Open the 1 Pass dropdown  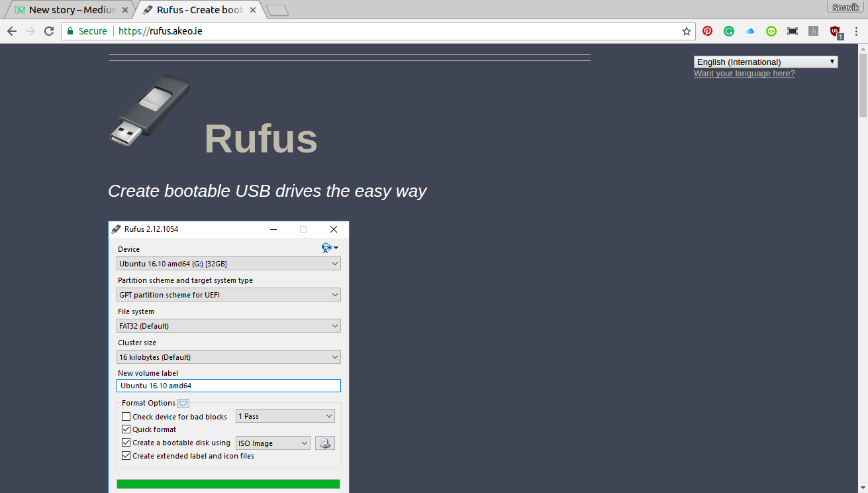(285, 416)
